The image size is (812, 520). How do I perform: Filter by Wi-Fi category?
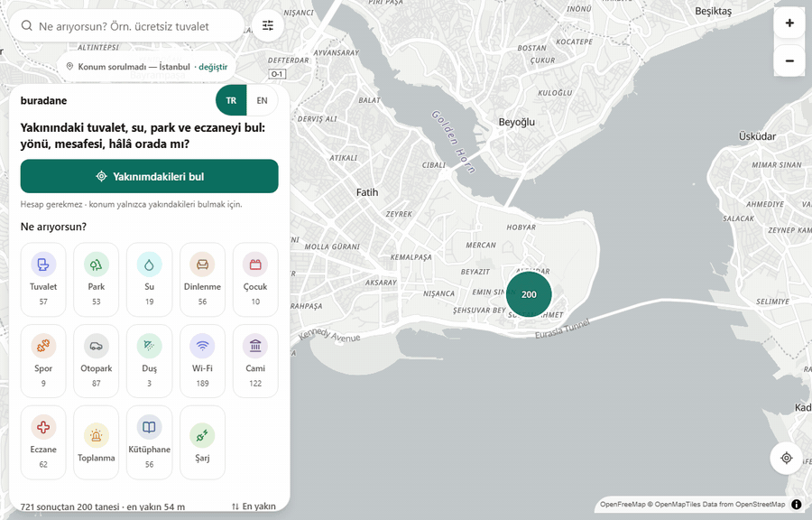pos(202,361)
